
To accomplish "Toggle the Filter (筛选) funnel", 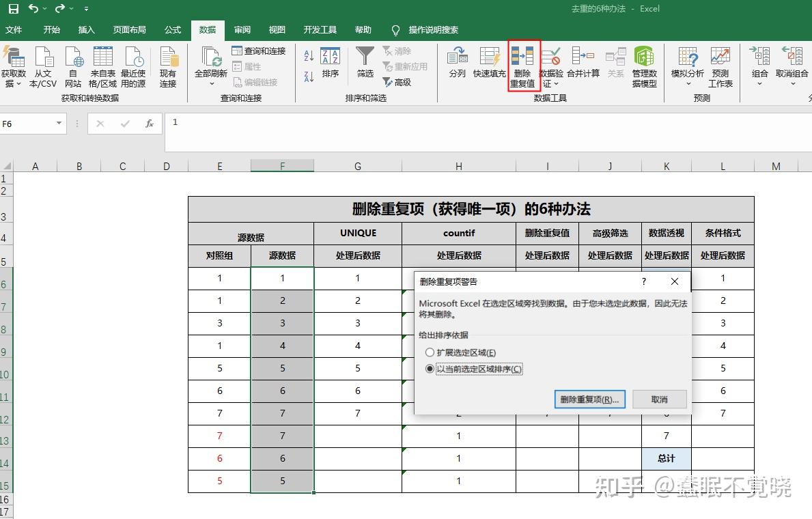I will (365, 62).
